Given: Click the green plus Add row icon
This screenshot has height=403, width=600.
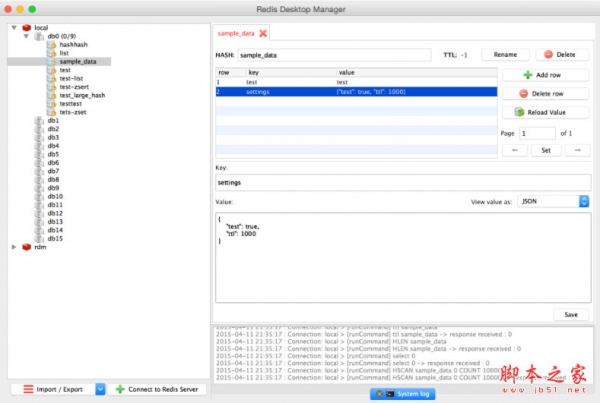Looking at the screenshot, I should pos(528,75).
